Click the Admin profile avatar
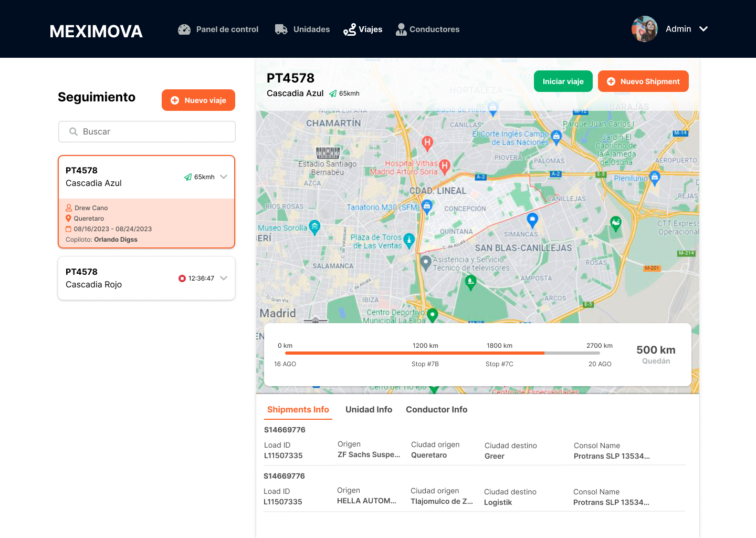 (644, 29)
